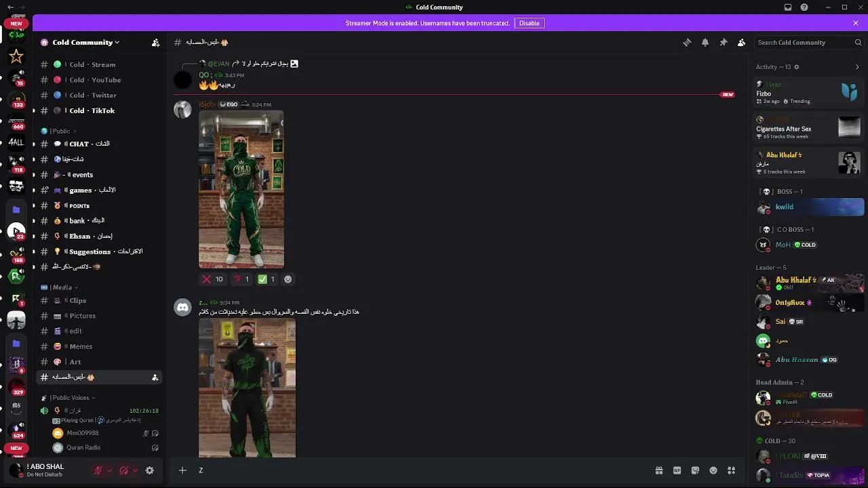This screenshot has width=868, height=488.
Task: Toggle headphone deafen in user panel
Action: 123,470
